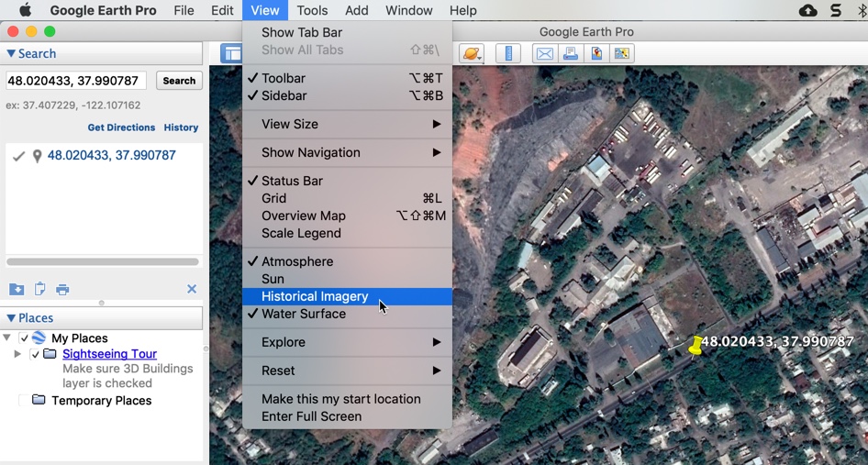The height and width of the screenshot is (465, 868).
Task: Choose Make this my start location
Action: (347, 399)
